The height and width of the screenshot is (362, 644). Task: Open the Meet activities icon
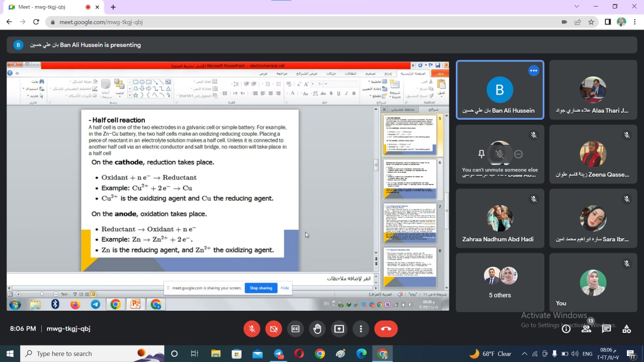click(626, 329)
